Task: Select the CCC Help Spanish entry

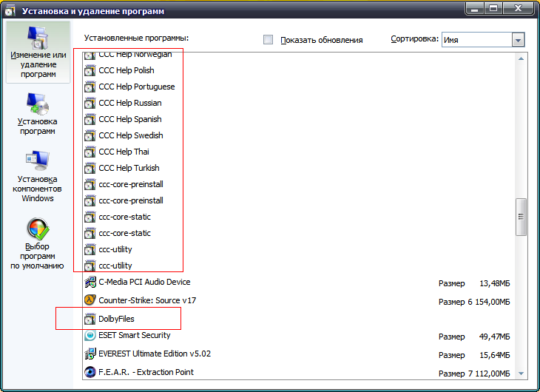Action: [x=130, y=119]
